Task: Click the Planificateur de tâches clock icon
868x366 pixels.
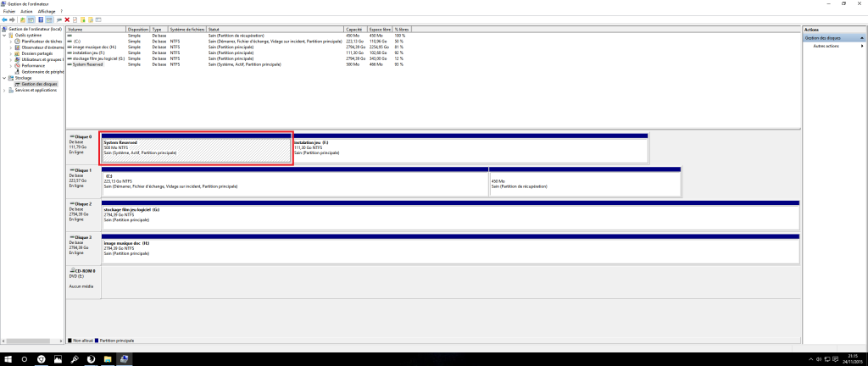Action: 18,42
